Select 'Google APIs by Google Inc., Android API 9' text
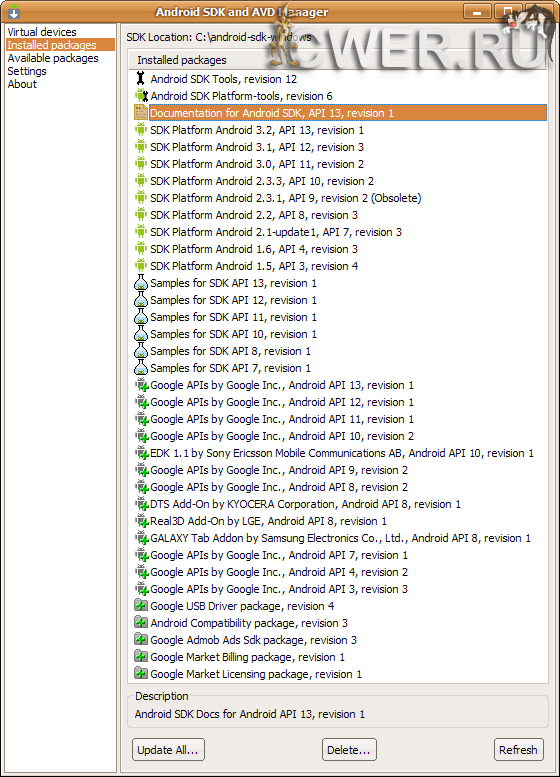The width and height of the screenshot is (560, 777). [x=279, y=470]
